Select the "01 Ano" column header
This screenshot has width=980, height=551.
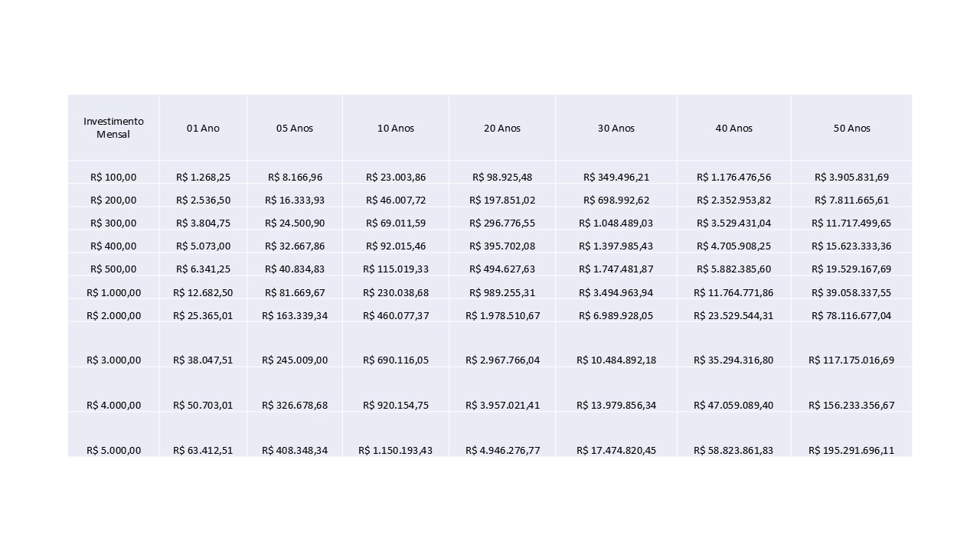tap(203, 129)
